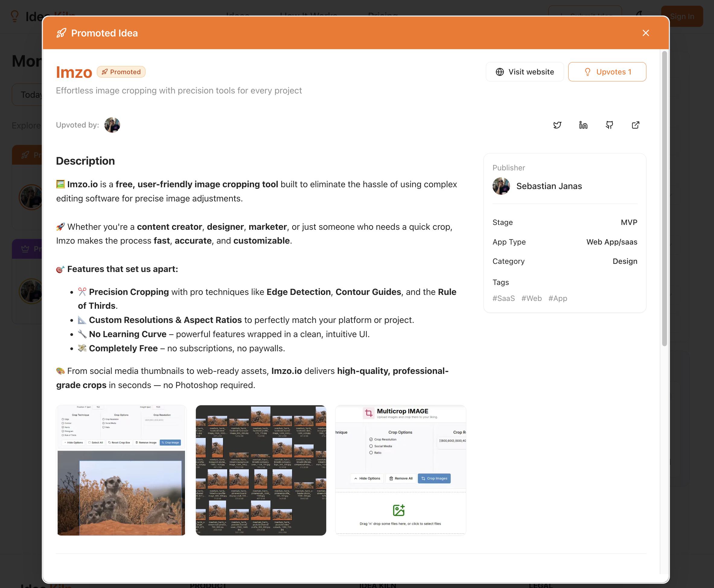Image resolution: width=714 pixels, height=588 pixels.
Task: Open the external link icon
Action: click(x=635, y=125)
